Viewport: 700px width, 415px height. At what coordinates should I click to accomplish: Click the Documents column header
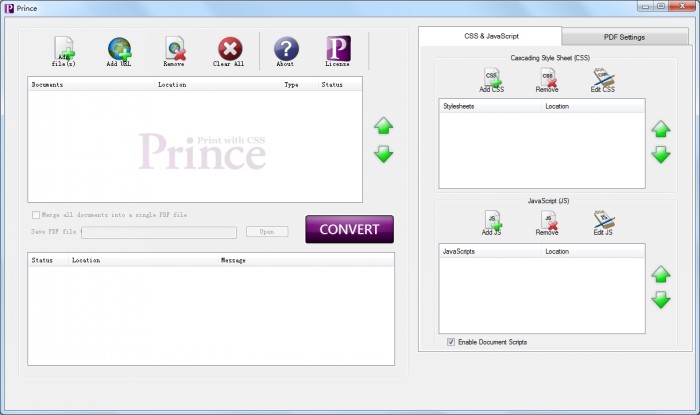click(x=91, y=84)
